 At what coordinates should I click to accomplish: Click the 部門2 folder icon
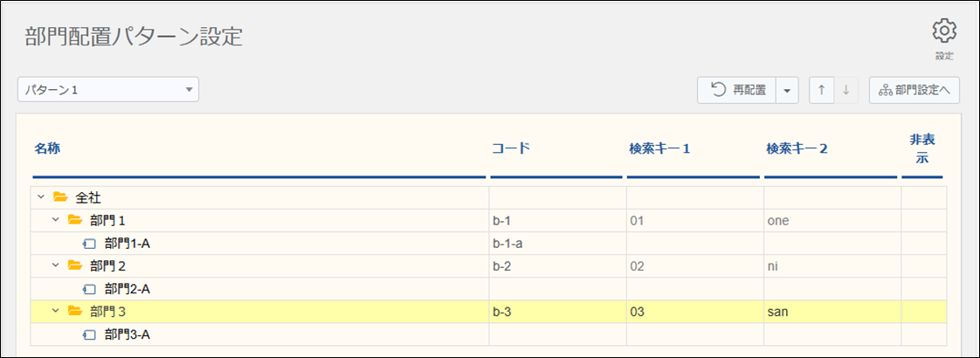[x=75, y=265]
